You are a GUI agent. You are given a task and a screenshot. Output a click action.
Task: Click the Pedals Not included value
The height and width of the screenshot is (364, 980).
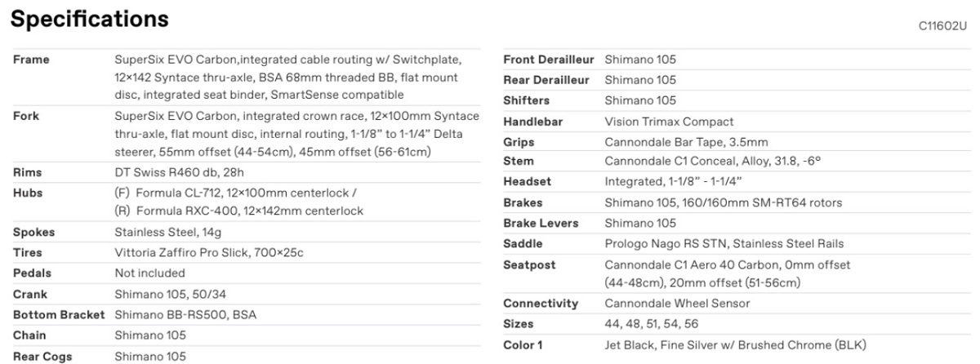[150, 273]
